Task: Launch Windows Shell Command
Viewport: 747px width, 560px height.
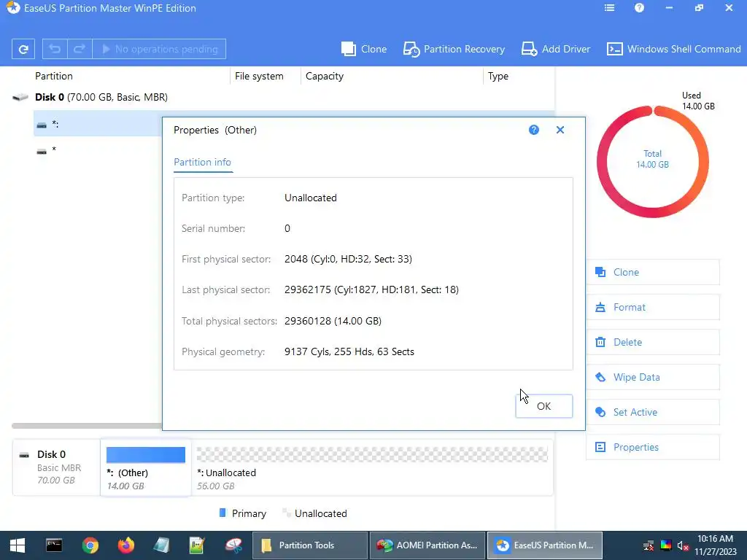Action: click(673, 49)
